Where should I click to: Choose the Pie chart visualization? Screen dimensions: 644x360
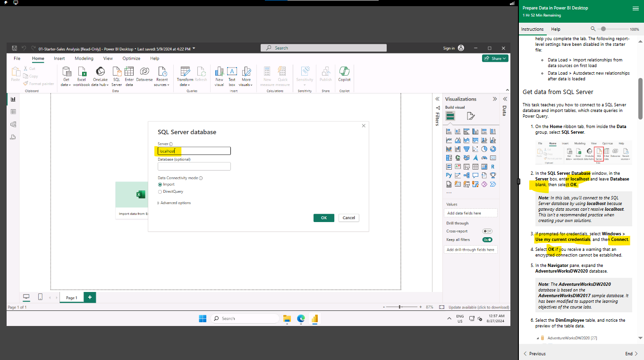(484, 149)
